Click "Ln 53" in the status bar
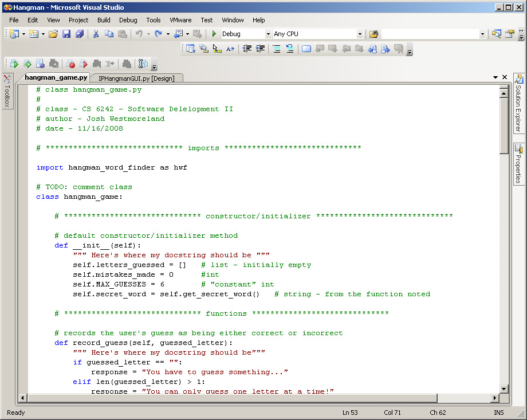The width and height of the screenshot is (527, 420). [x=350, y=413]
